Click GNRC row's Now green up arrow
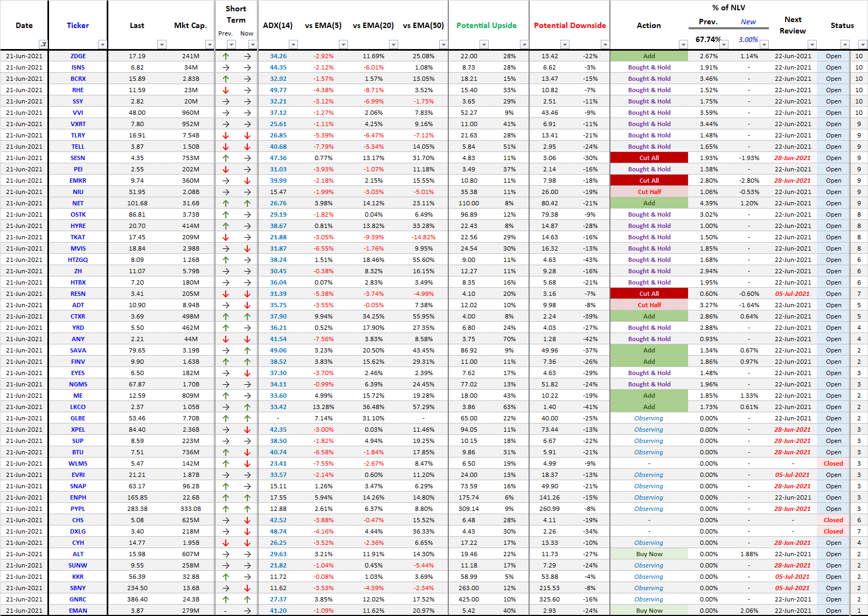Screen dimensions: 868x616 247,599
